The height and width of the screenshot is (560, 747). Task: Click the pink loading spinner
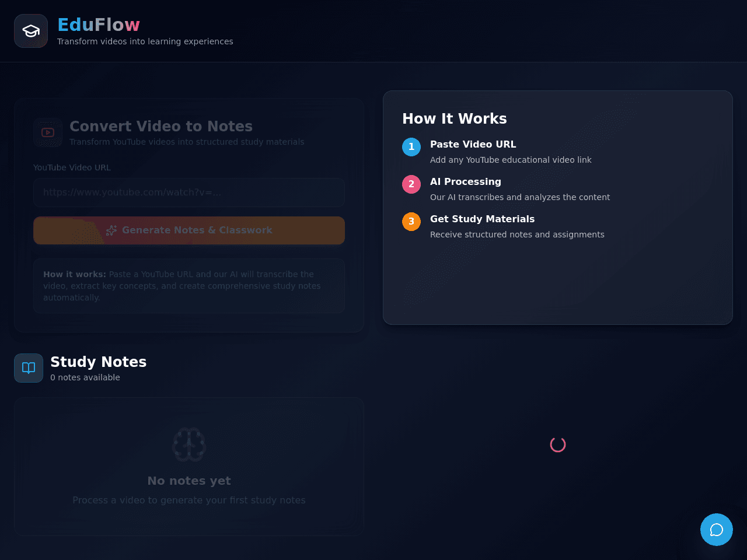pos(558,444)
